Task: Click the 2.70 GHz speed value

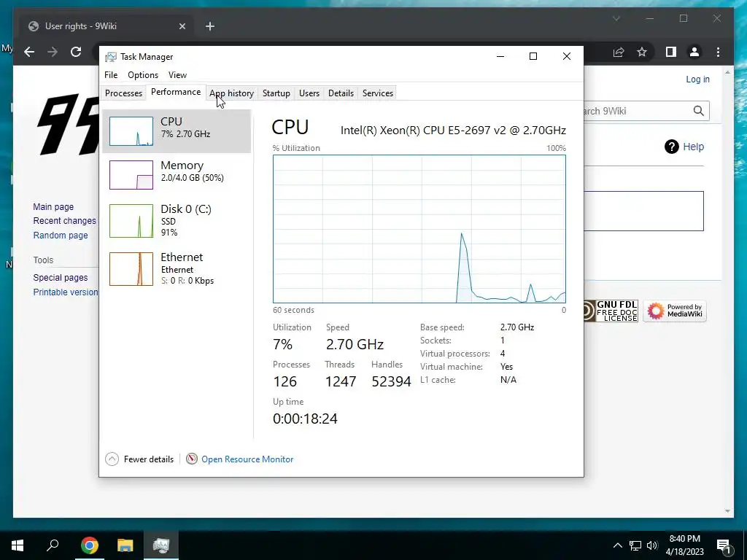Action: (355, 344)
